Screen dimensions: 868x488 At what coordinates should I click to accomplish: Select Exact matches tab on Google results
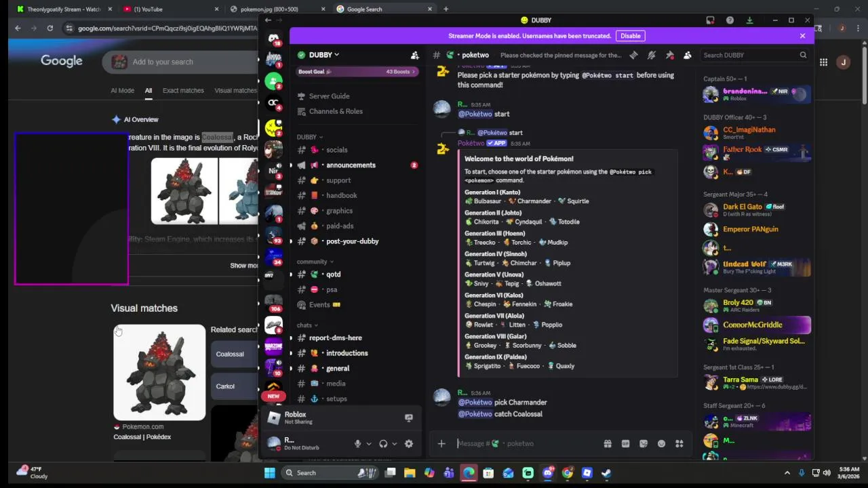(183, 90)
